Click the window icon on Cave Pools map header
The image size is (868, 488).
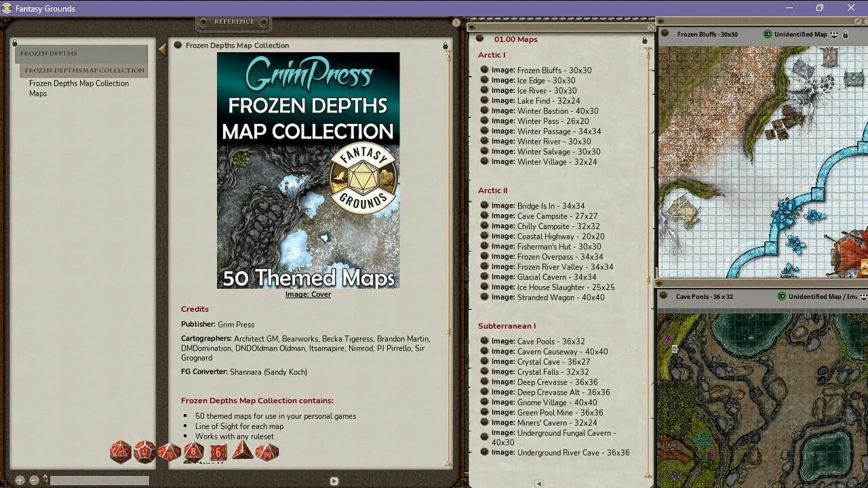coord(664,296)
